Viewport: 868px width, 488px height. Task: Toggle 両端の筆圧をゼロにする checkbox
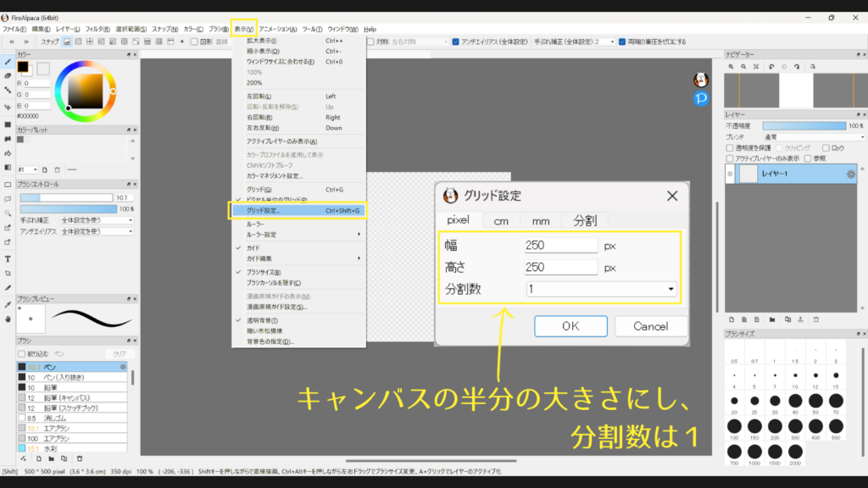(x=622, y=42)
